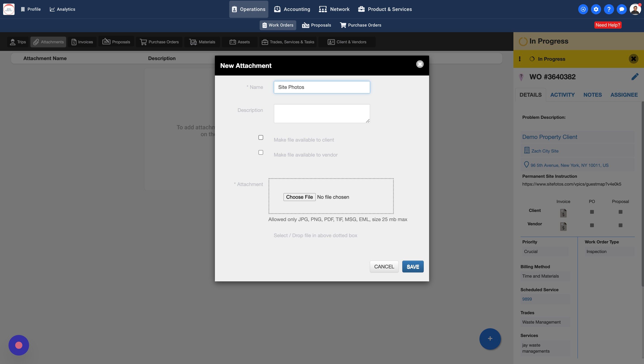Expand the Accounting navigation menu
Screen dimensions: 644x364
292,9
